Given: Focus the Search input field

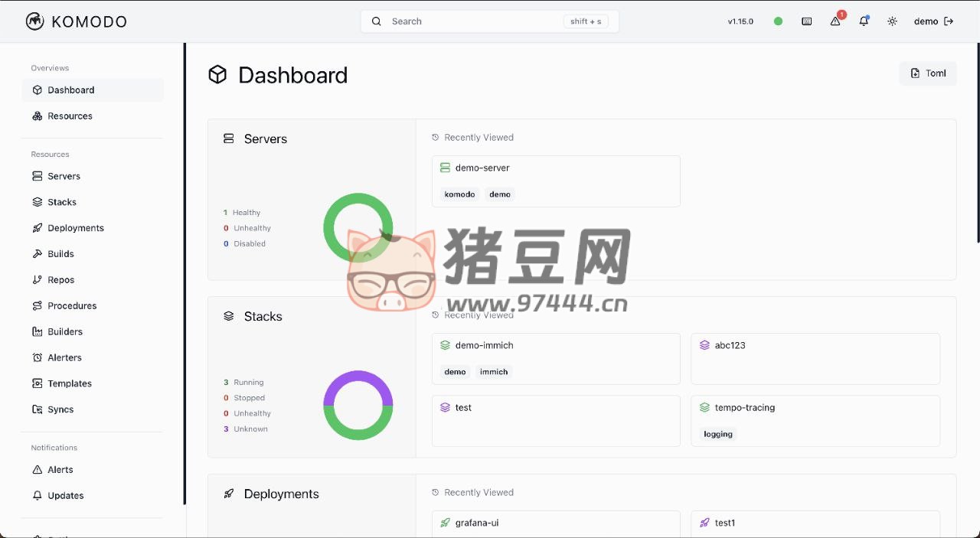Looking at the screenshot, I should click(x=475, y=21).
